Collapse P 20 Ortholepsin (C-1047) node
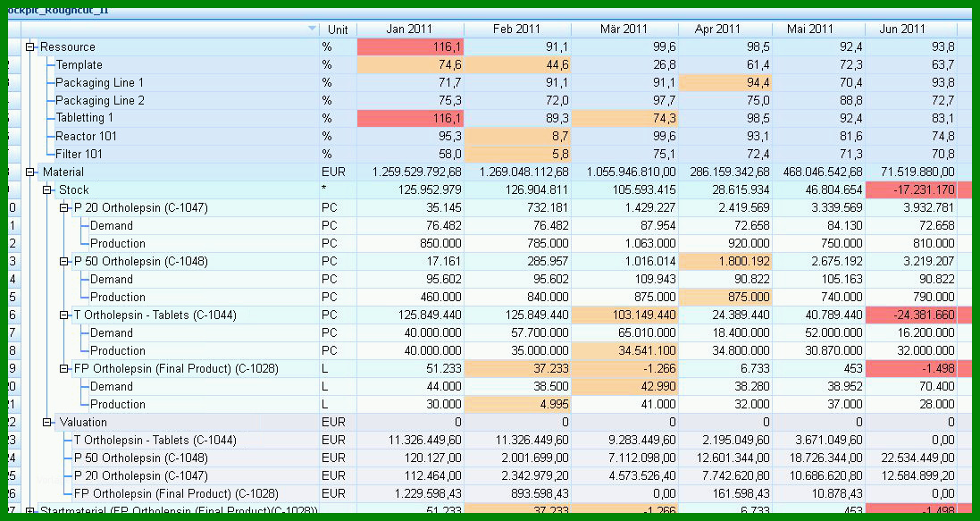Screen dimensions: 980x521 [63, 207]
